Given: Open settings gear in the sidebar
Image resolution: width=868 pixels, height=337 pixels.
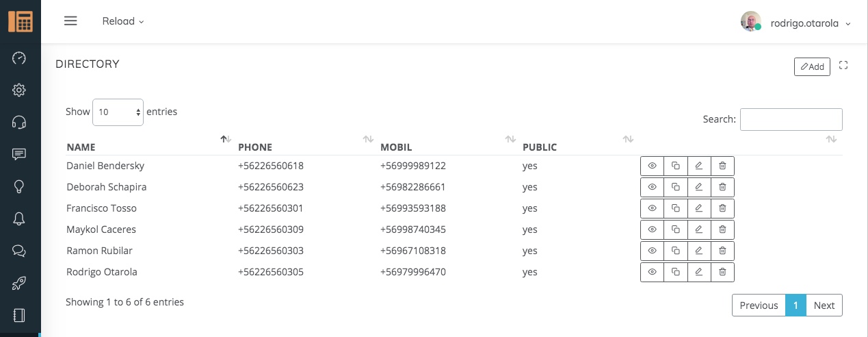Looking at the screenshot, I should click(x=19, y=90).
